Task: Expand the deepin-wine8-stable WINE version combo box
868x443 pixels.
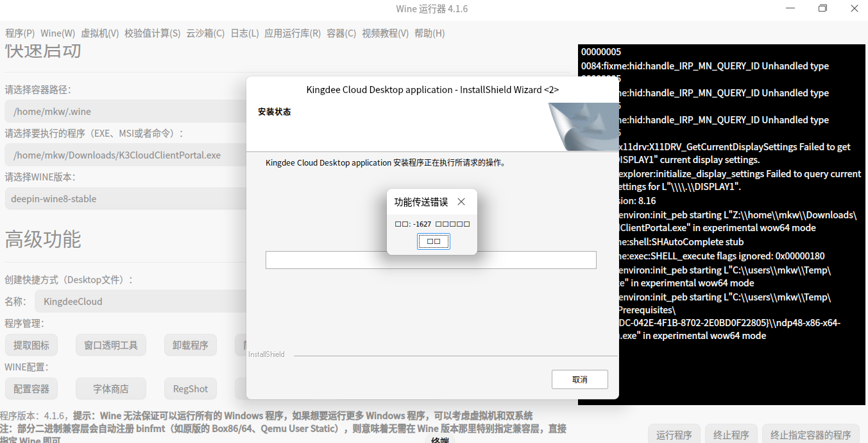Action: (x=126, y=198)
